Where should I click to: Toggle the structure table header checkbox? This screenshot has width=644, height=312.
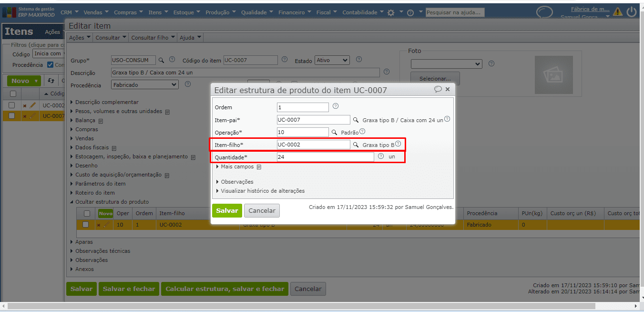pyautogui.click(x=87, y=214)
